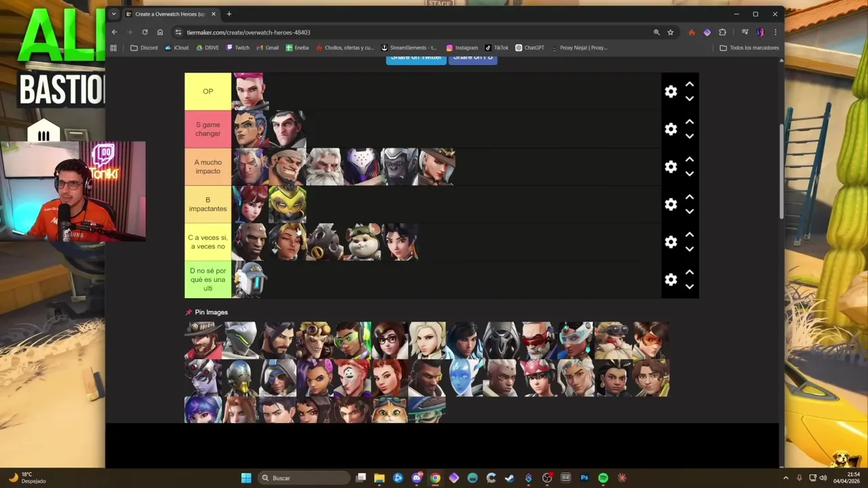Pick Widowmaker from the unranked image pool
The height and width of the screenshot is (488, 868).
203,378
